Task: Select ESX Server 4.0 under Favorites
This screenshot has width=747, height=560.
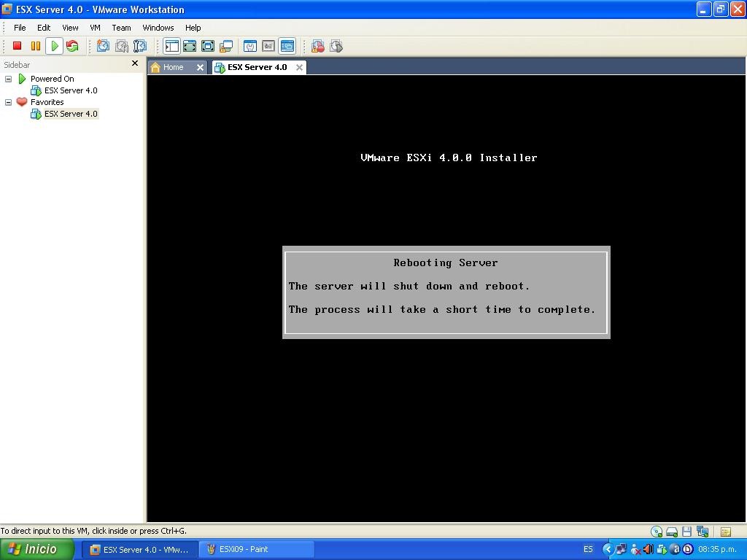Action: (71, 114)
